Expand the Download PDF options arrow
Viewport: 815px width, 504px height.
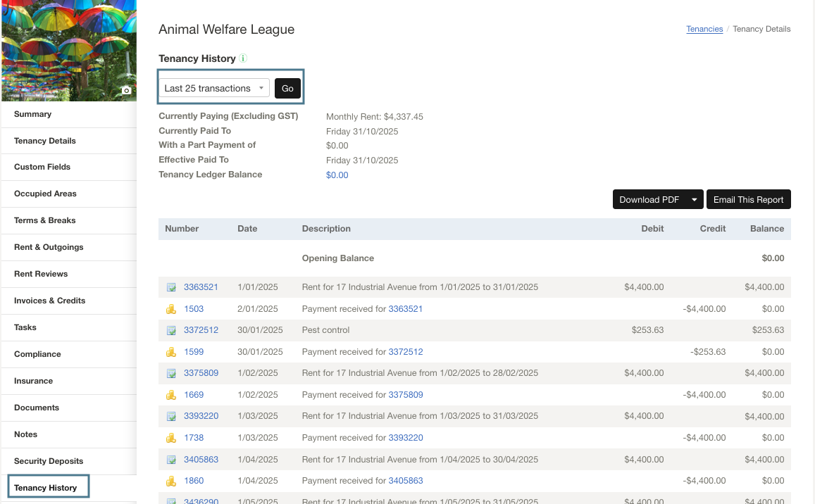[695, 199]
